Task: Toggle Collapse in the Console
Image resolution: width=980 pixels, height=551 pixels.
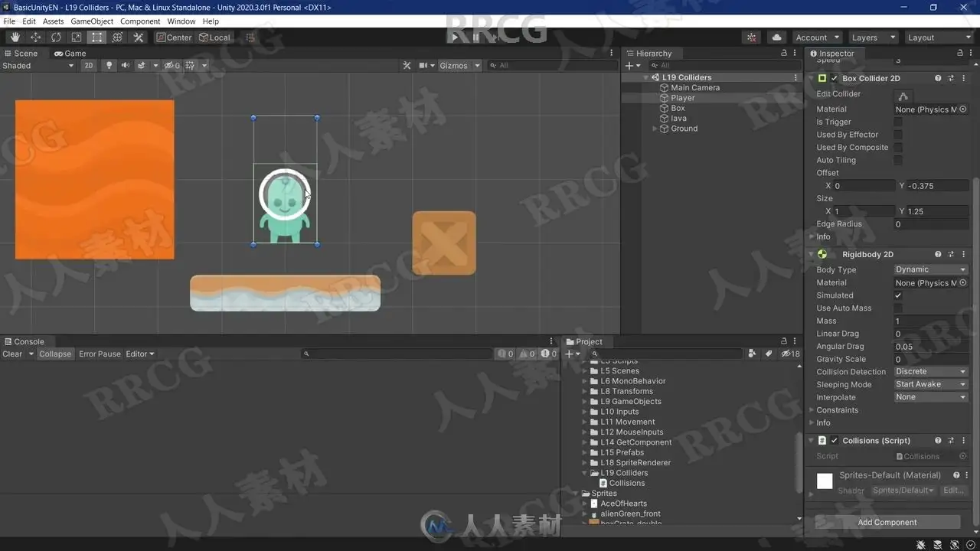Action: tap(55, 354)
